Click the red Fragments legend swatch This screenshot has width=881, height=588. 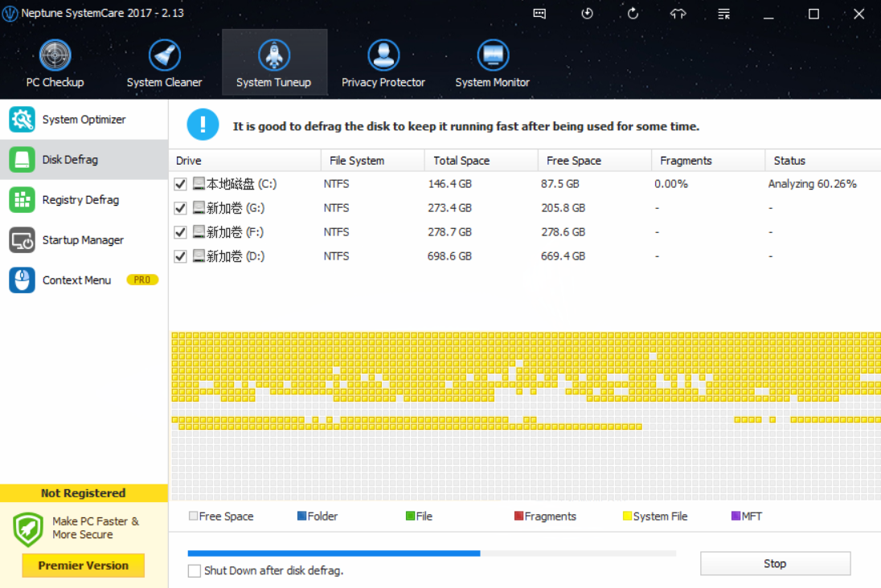pos(519,516)
